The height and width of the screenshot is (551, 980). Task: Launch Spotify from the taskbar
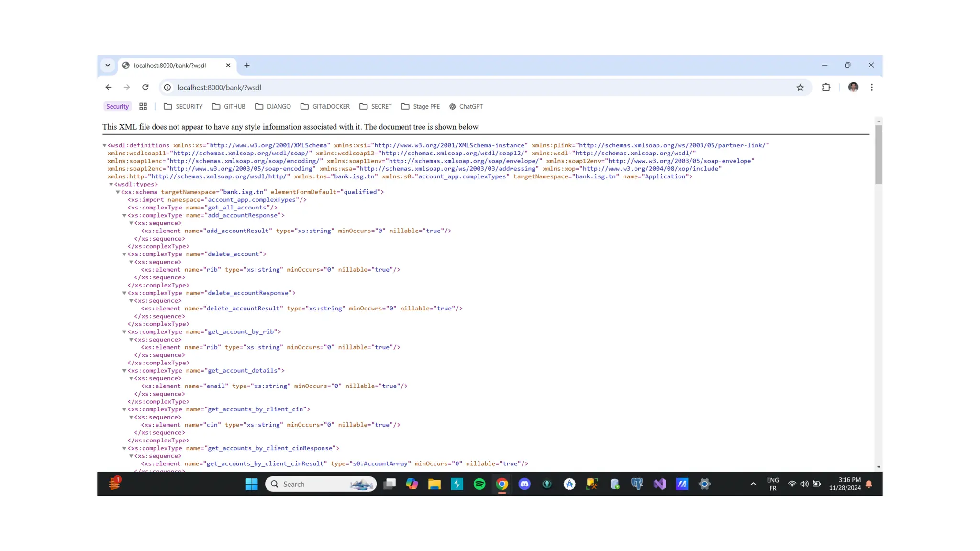click(479, 484)
